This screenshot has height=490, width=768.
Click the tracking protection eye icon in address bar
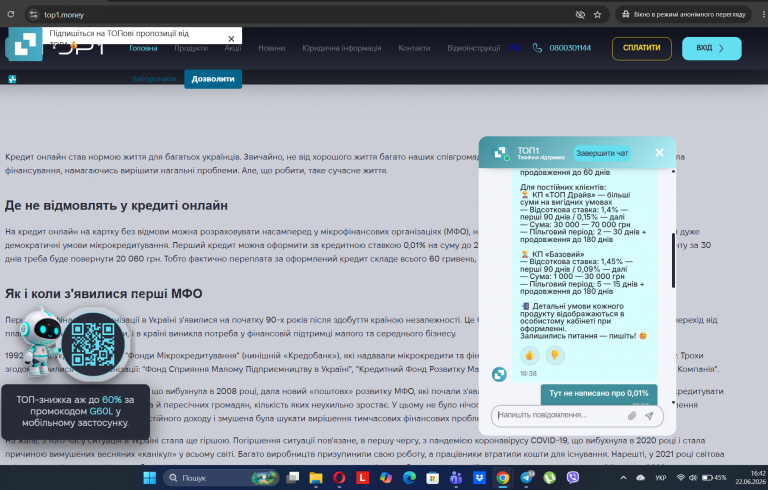[x=580, y=15]
